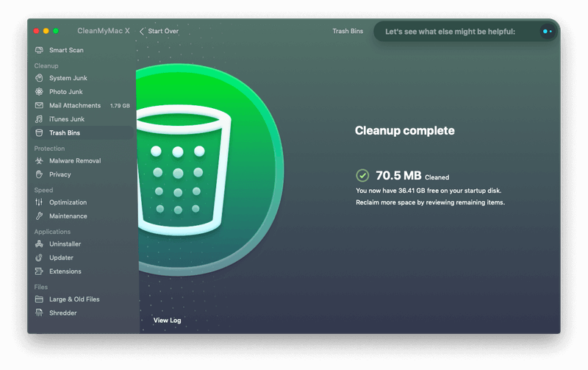588x370 pixels.
Task: Click the back chevron beside Start Over
Action: tap(142, 32)
